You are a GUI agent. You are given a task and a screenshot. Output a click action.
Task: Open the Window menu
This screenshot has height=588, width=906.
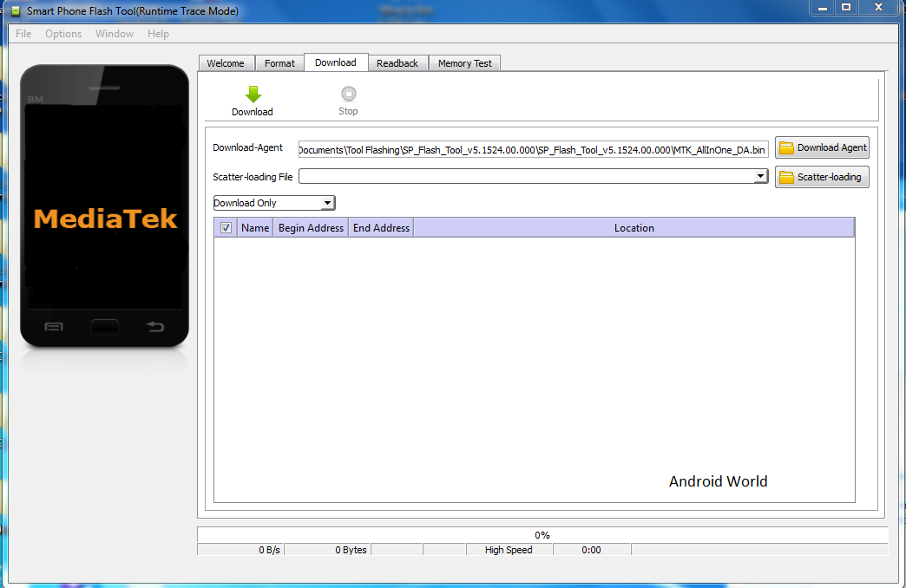coord(115,34)
